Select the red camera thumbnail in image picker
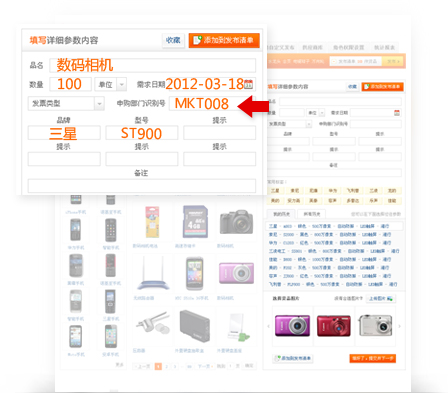This screenshot has width=448, height=393. tap(334, 326)
